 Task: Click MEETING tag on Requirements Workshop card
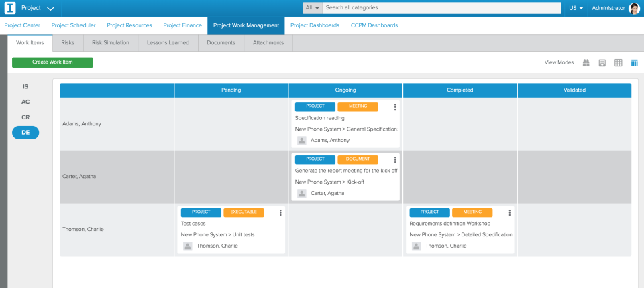472,212
